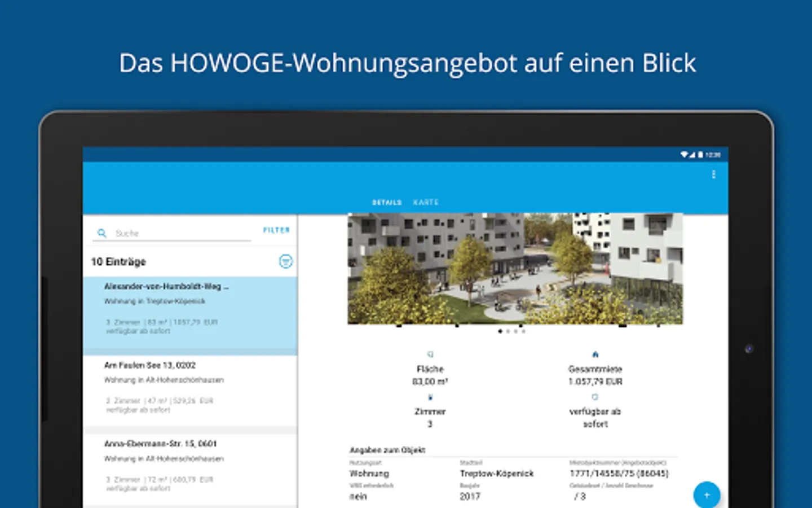Click the 1.057,79 EUR rent value

[x=595, y=382]
